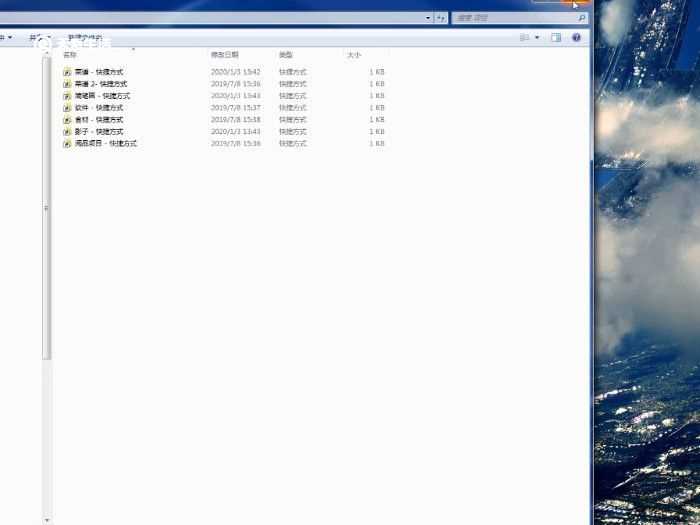Expand the view options dropdown arrow
700x525 pixels.
pos(537,38)
